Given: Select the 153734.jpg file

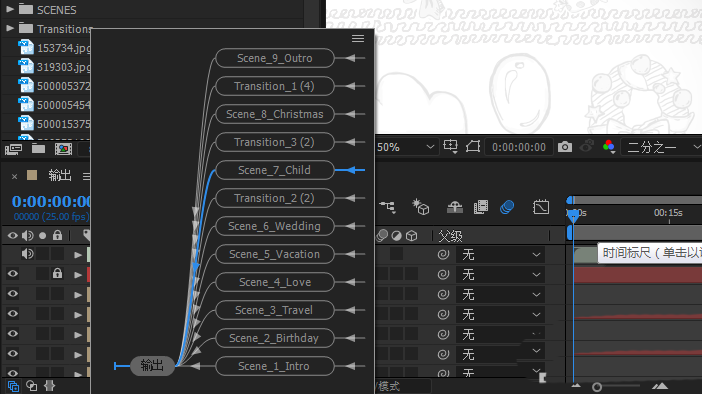Looking at the screenshot, I should pos(54,48).
